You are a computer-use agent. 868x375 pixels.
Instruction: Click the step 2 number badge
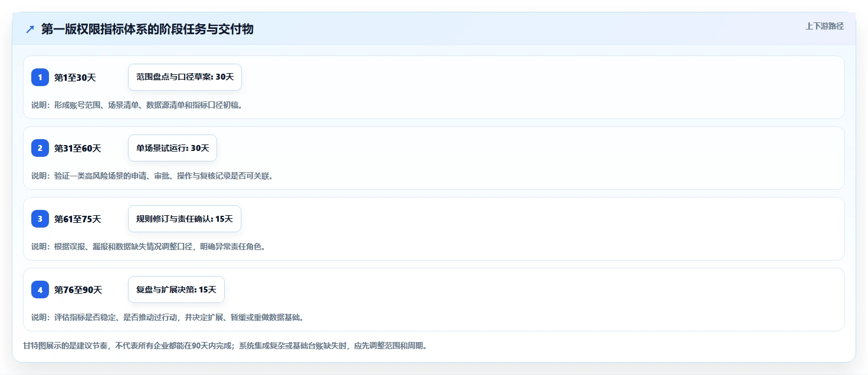coord(40,148)
